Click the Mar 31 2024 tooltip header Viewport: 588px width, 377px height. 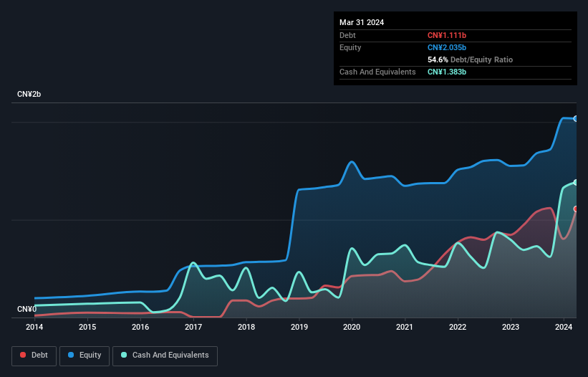click(362, 22)
